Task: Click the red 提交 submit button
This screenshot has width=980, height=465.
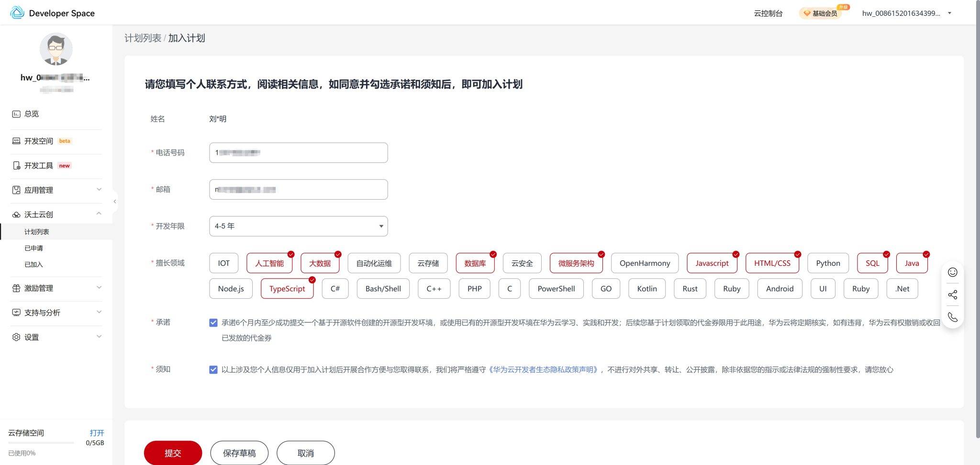Action: point(173,453)
